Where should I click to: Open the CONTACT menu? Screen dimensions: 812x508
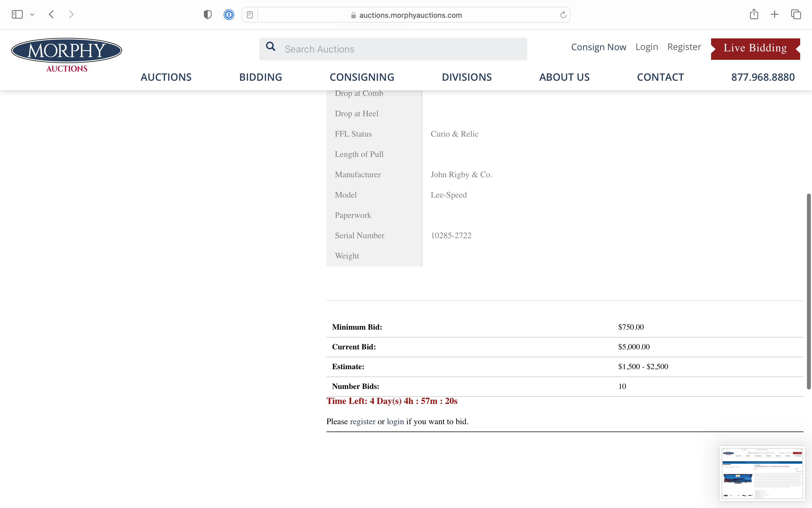[x=660, y=77]
